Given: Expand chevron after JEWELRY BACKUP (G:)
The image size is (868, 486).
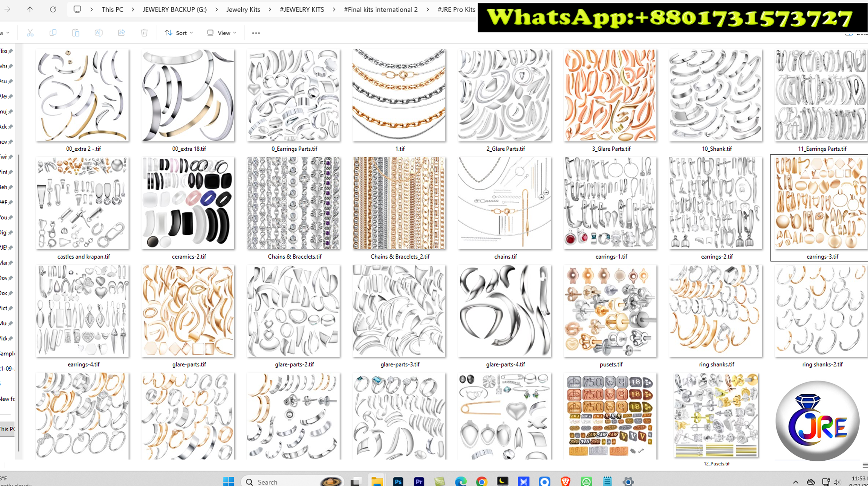Looking at the screenshot, I should [x=217, y=10].
